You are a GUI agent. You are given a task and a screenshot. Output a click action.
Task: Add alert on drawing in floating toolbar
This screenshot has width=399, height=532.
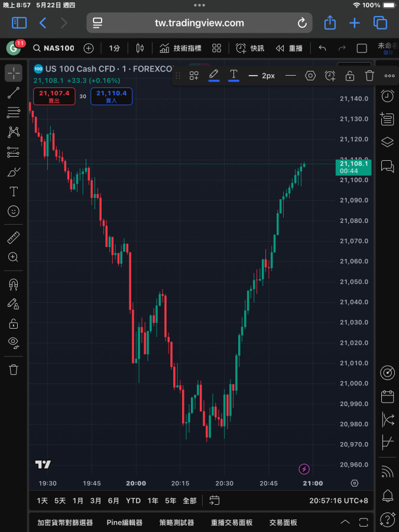(330, 76)
